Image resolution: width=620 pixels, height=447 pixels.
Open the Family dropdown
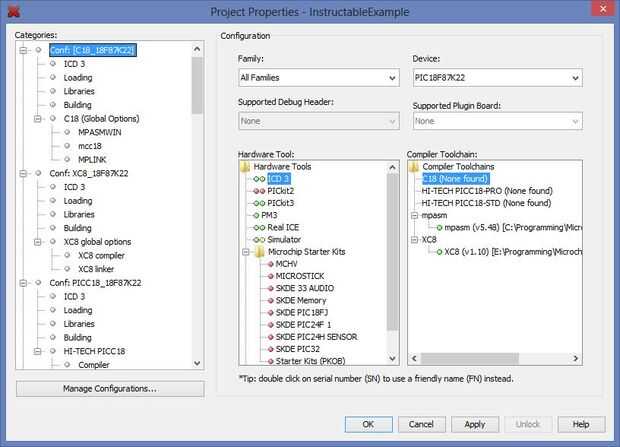click(x=319, y=78)
